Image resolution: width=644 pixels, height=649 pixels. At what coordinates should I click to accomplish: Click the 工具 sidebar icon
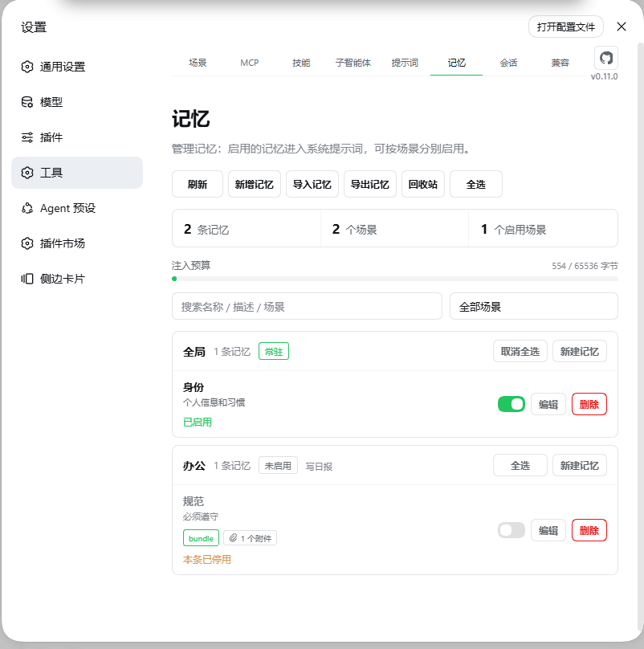27,173
